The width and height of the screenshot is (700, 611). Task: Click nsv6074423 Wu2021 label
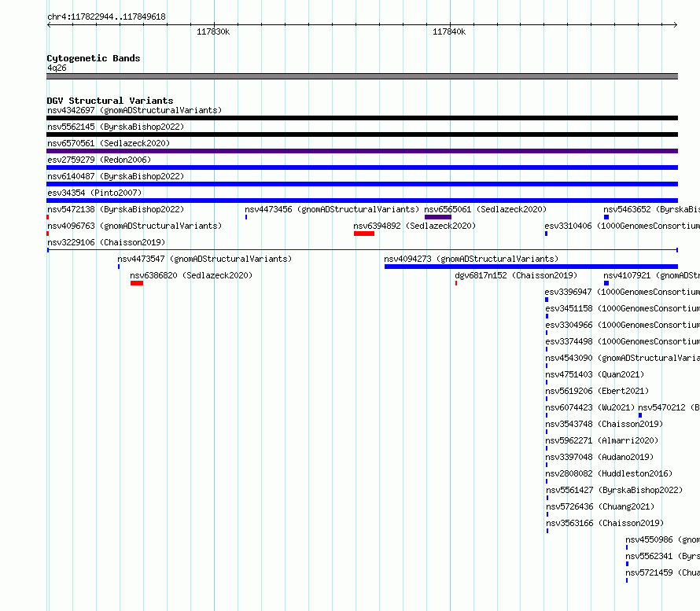tap(590, 407)
